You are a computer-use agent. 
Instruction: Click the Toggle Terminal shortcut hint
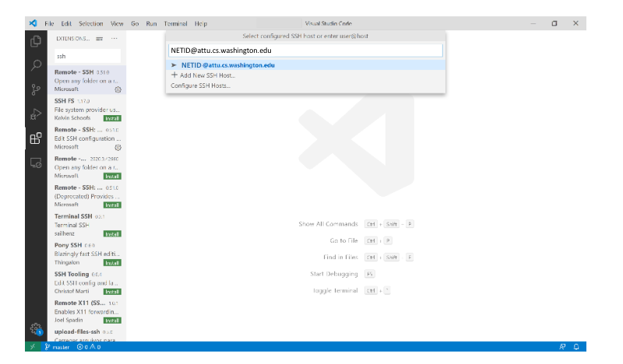[352, 291]
